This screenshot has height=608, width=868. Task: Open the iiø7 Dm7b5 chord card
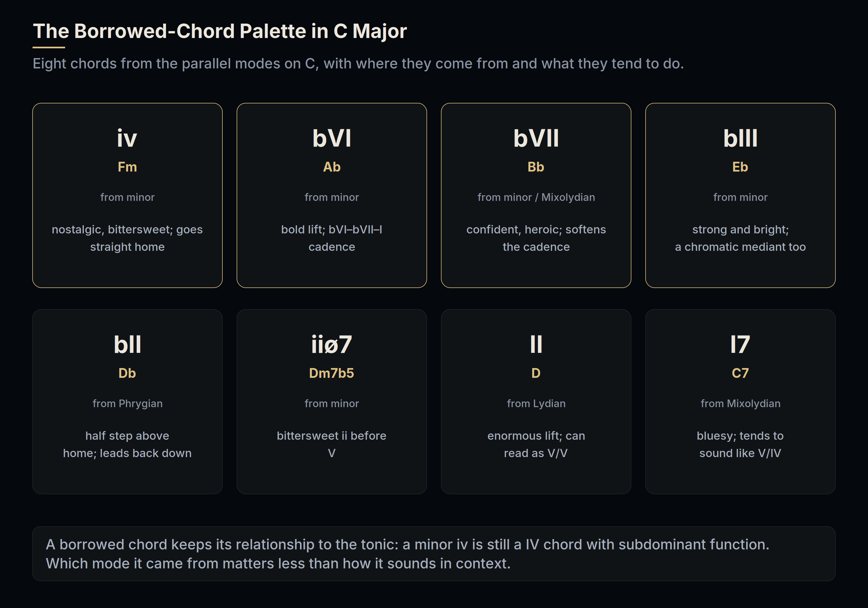[x=331, y=401]
